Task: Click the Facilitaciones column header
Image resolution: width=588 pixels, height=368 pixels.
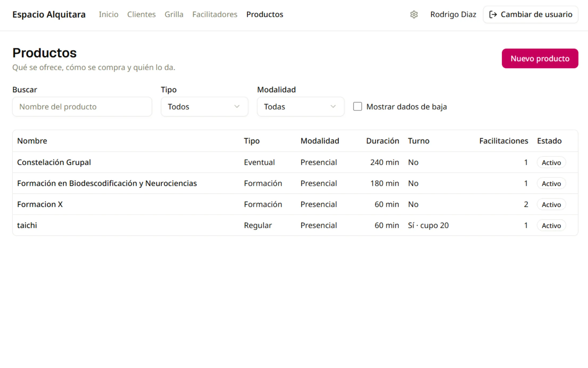Action: tap(504, 141)
